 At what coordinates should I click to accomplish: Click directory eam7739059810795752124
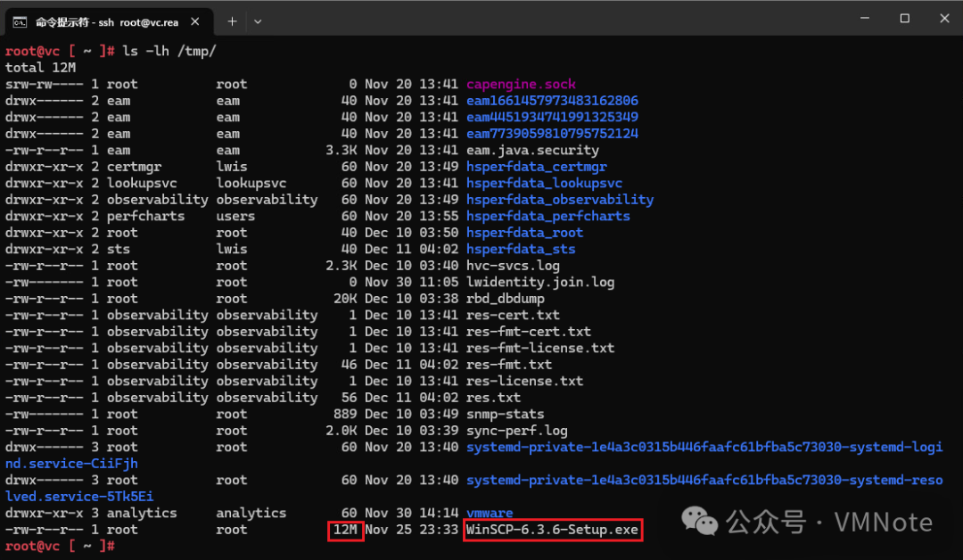point(552,134)
